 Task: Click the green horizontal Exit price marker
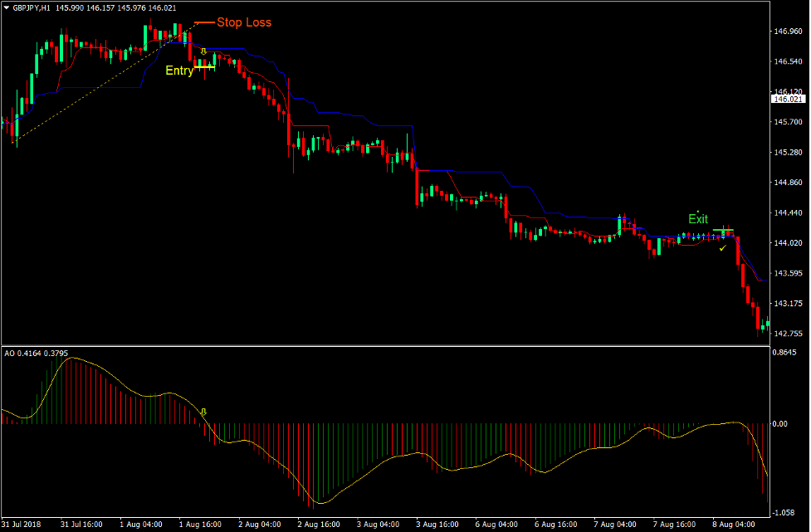723,230
